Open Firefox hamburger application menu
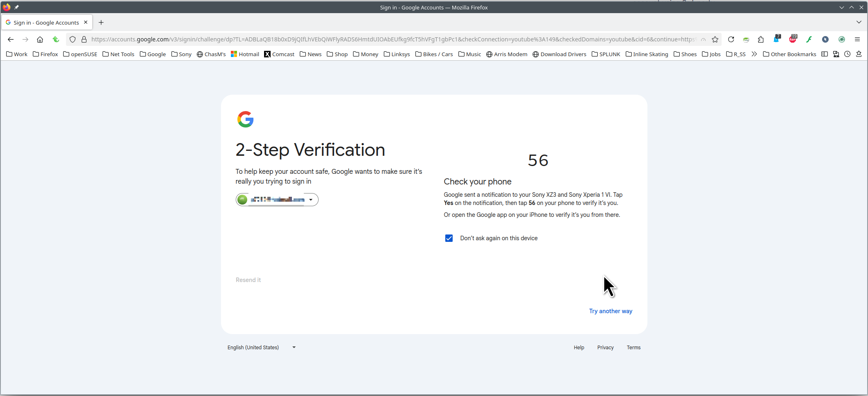This screenshot has height=396, width=868. (857, 39)
